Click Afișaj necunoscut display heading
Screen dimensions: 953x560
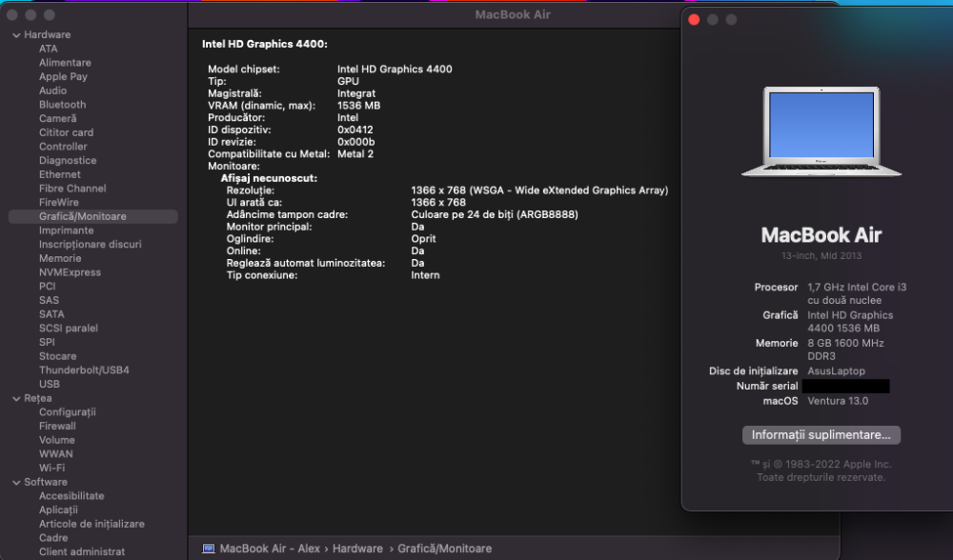coord(269,178)
